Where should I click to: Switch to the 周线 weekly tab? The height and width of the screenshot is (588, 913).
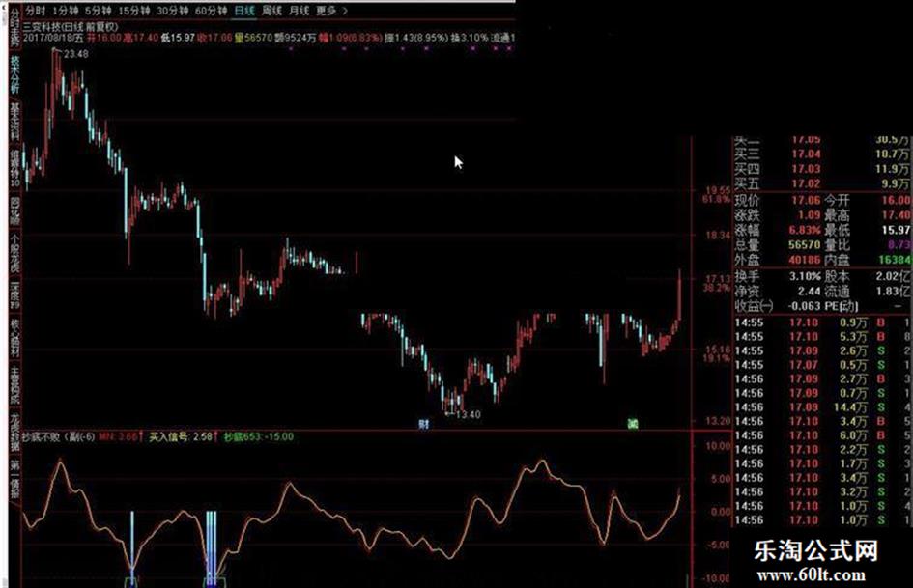(271, 11)
